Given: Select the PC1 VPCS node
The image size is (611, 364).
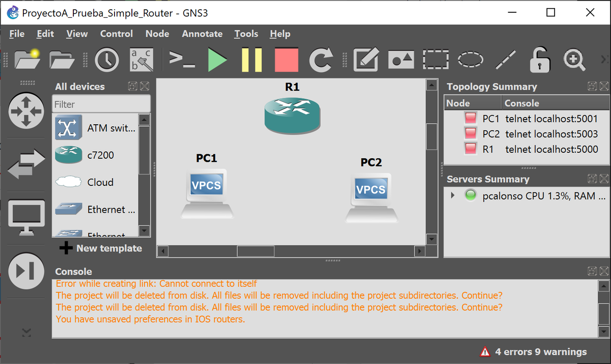Looking at the screenshot, I should click(207, 193).
